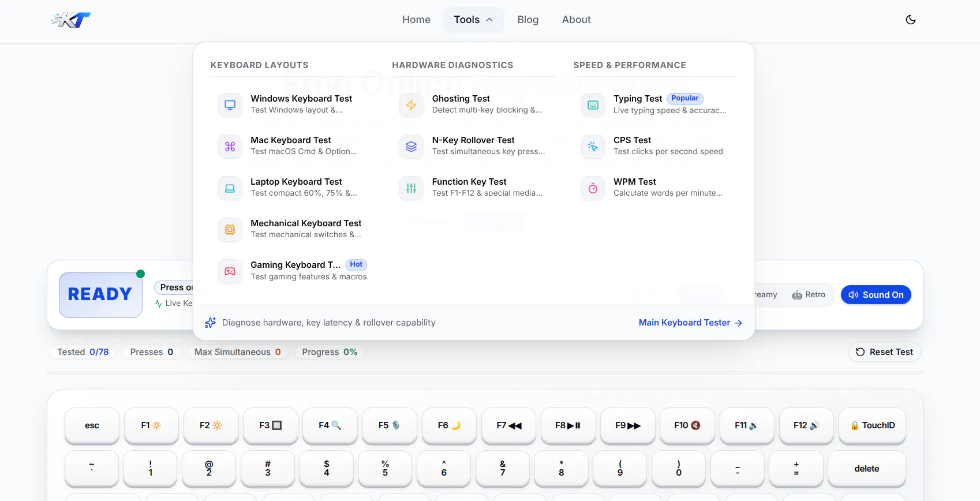980x501 pixels.
Task: Click the KT site logo
Action: point(71,20)
